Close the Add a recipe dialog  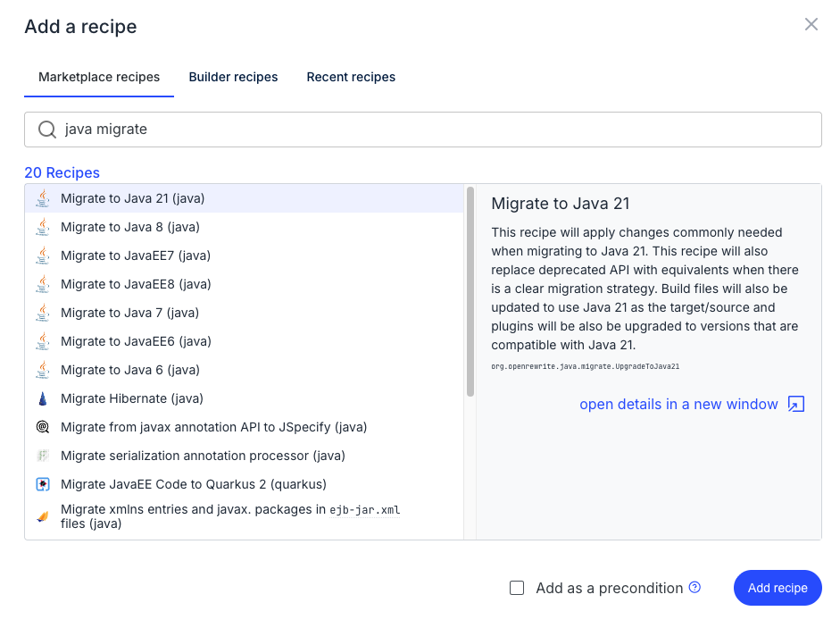point(811,24)
